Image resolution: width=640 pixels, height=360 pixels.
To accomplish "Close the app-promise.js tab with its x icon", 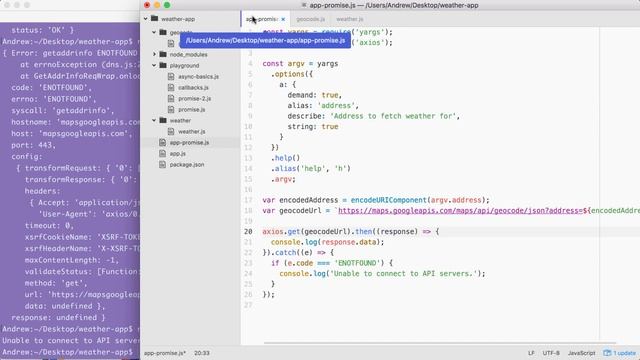I will click(x=283, y=19).
